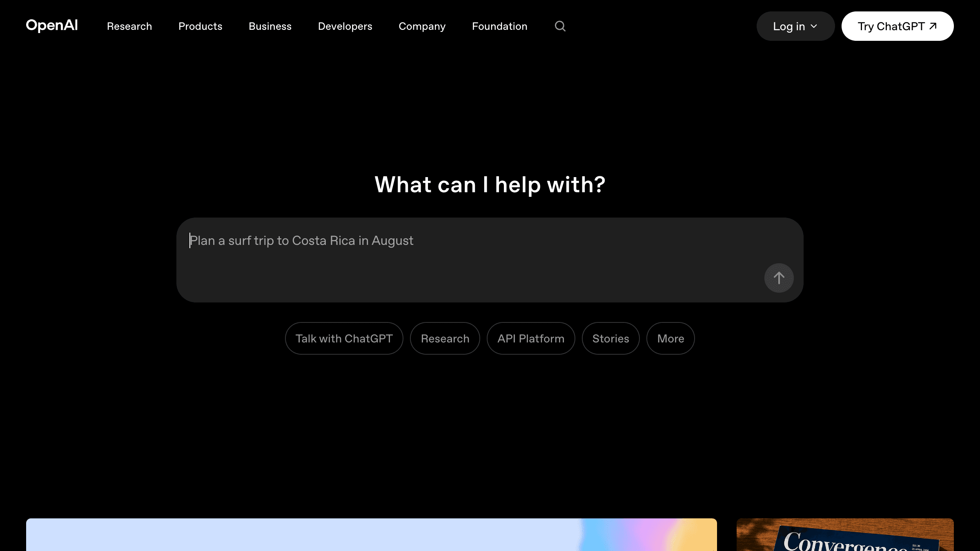Image resolution: width=980 pixels, height=551 pixels.
Task: Send prompt with the up-arrow button
Action: (779, 278)
